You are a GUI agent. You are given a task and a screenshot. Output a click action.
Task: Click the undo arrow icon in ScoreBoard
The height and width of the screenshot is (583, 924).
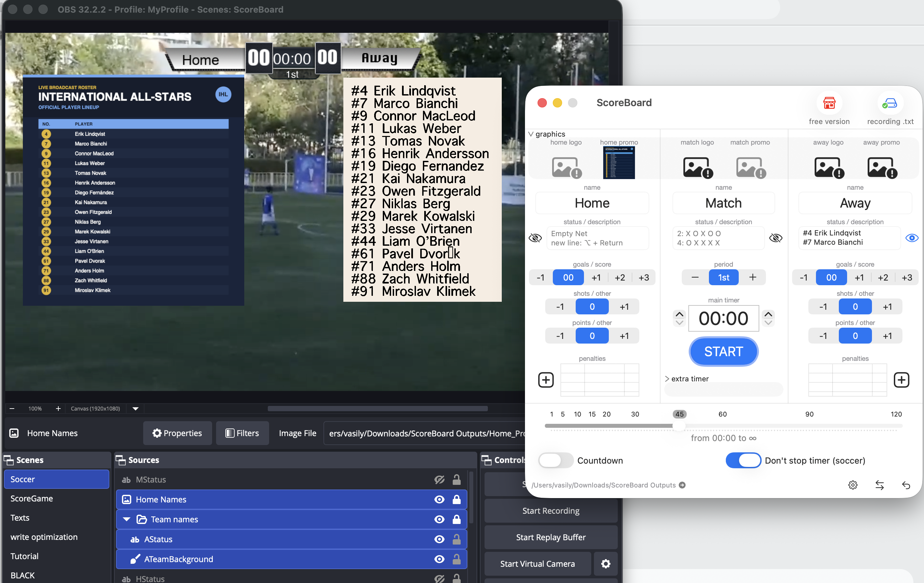click(x=906, y=485)
